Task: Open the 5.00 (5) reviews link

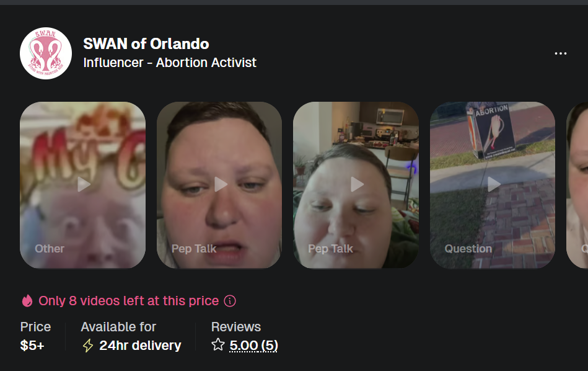Action: point(253,345)
